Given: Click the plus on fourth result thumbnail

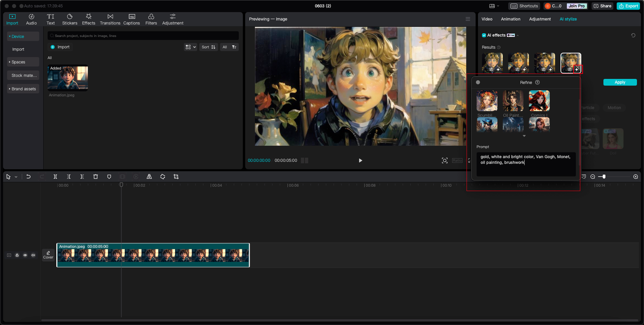Looking at the screenshot, I should tap(577, 69).
